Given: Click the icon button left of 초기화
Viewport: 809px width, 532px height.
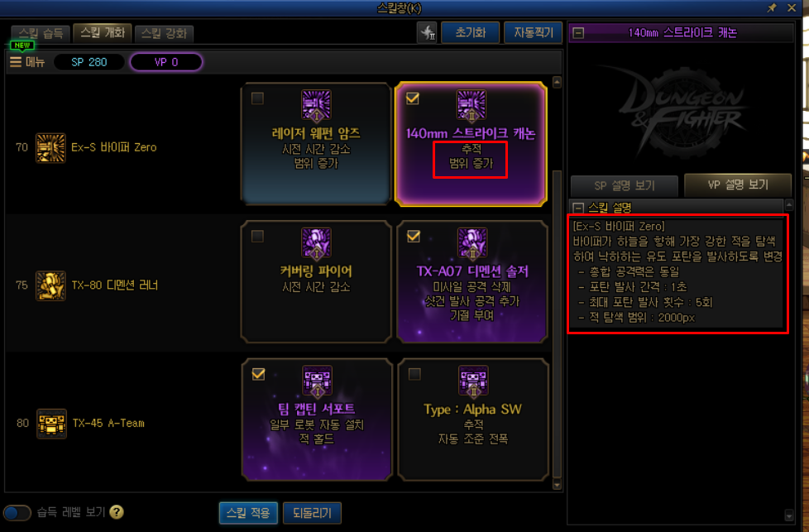Looking at the screenshot, I should pos(427,32).
